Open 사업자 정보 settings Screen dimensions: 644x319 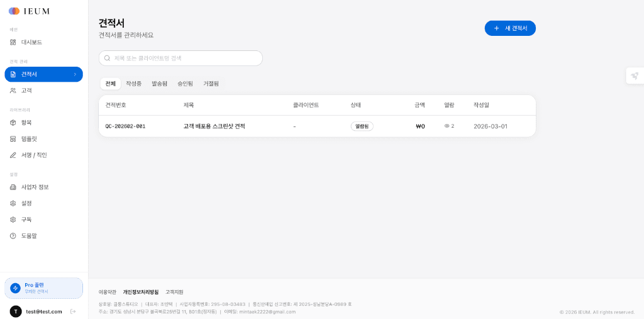(x=43, y=187)
